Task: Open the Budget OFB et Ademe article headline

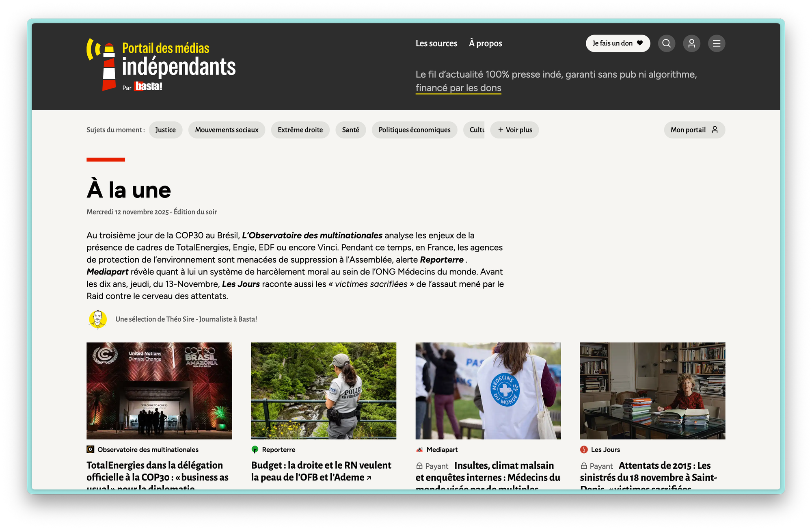Action: (321, 471)
